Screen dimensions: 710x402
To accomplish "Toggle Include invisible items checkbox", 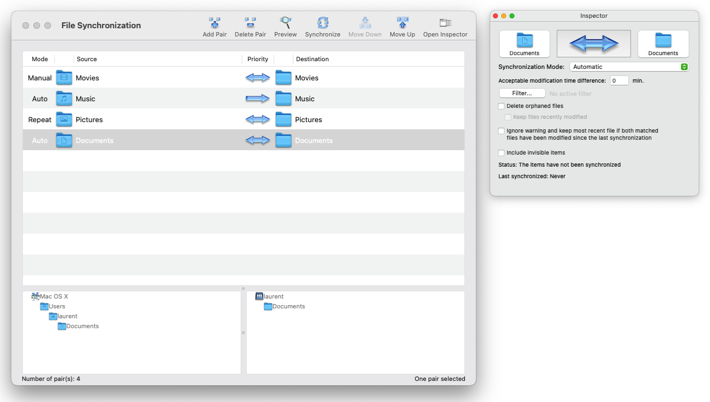I will click(x=502, y=153).
